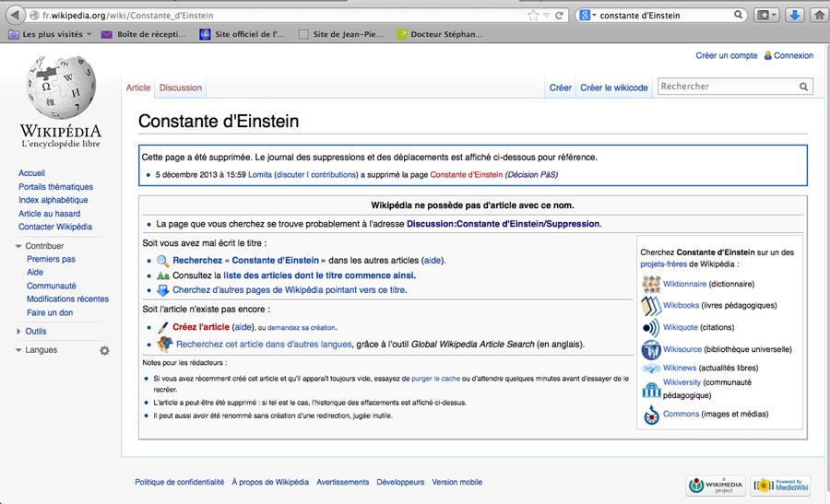
Task: Click the blue arrow icon beside Cherchez d'autres pages
Action: click(x=162, y=290)
